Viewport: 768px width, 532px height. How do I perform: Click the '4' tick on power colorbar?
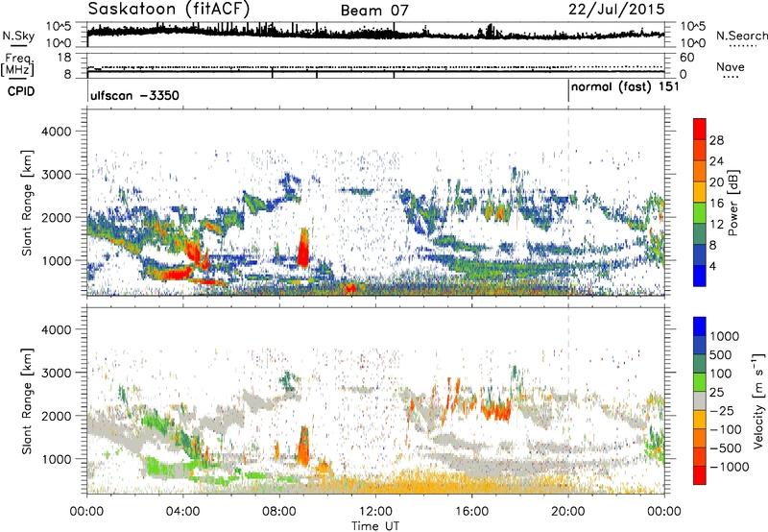pyautogui.click(x=712, y=266)
